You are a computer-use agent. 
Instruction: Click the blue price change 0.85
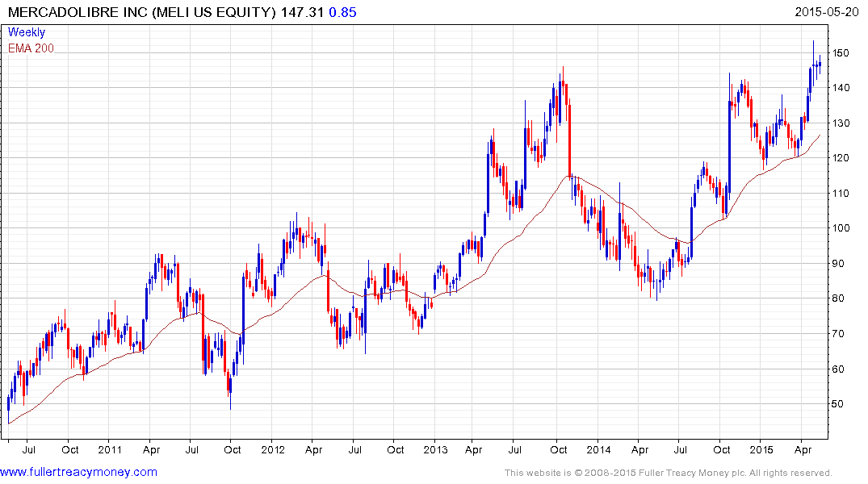342,12
